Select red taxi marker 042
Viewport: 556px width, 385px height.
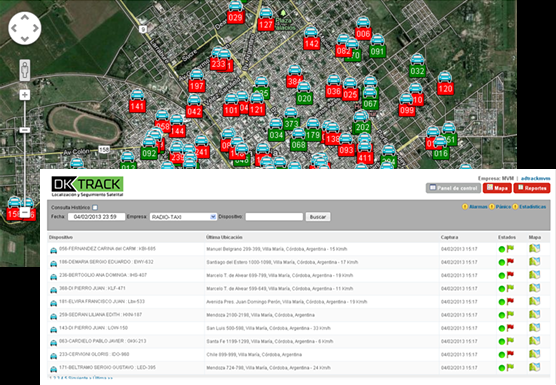194,106
